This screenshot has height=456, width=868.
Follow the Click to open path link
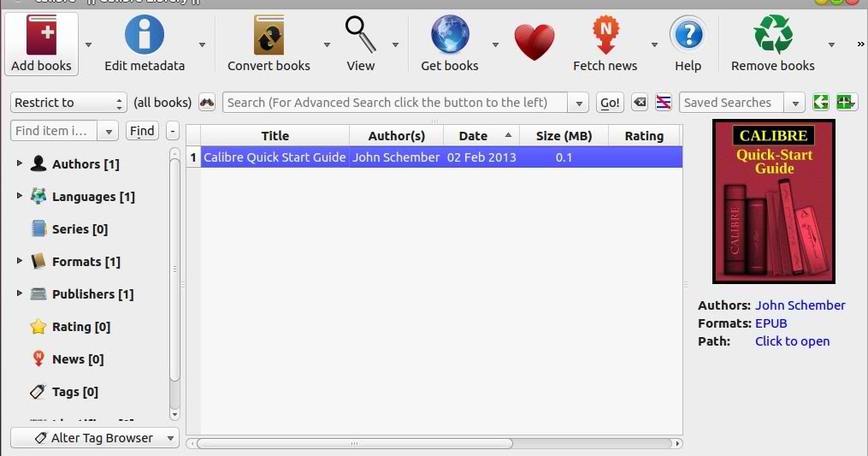point(792,341)
